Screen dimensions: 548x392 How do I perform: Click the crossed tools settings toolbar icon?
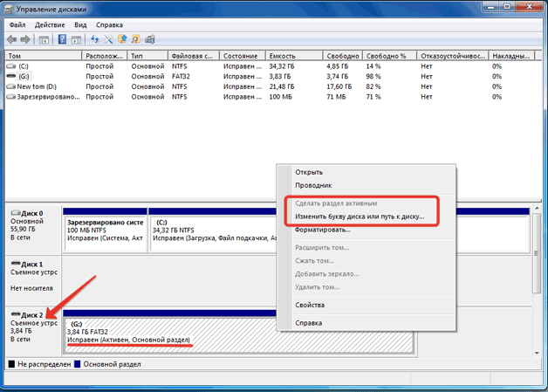(x=109, y=40)
